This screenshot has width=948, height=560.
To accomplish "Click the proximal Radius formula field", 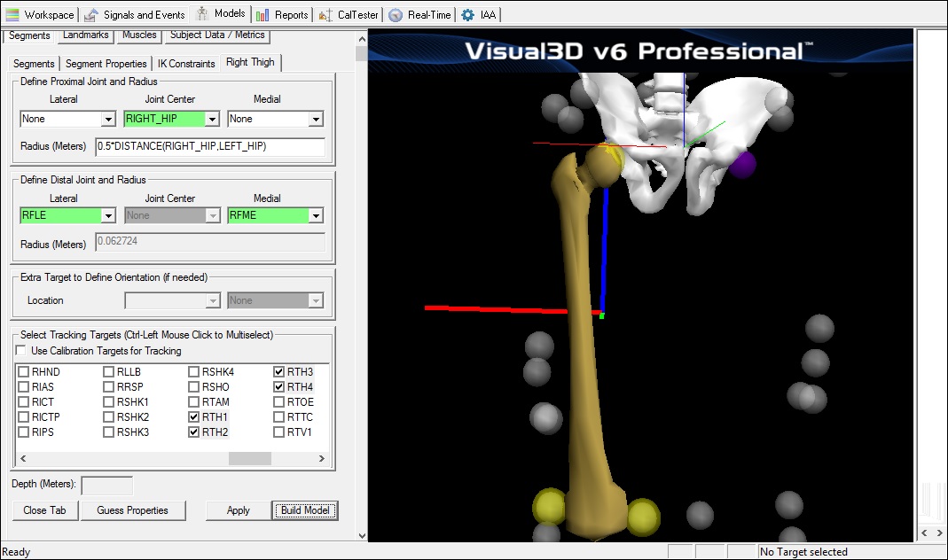I will tap(209, 146).
